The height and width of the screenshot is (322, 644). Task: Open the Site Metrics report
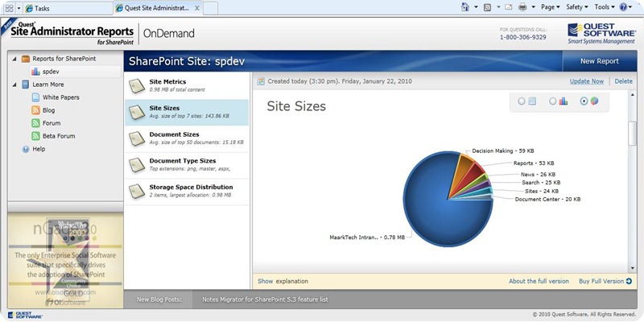[187, 85]
